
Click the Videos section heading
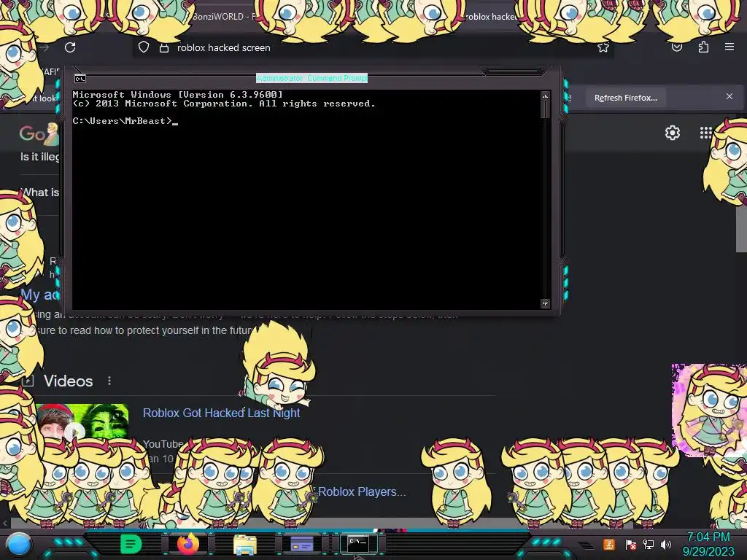pyautogui.click(x=68, y=381)
